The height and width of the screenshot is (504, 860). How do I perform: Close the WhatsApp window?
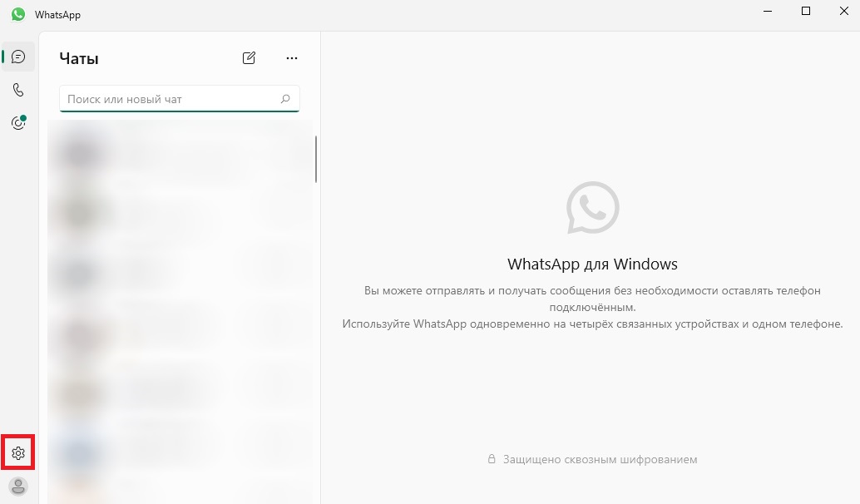[844, 12]
